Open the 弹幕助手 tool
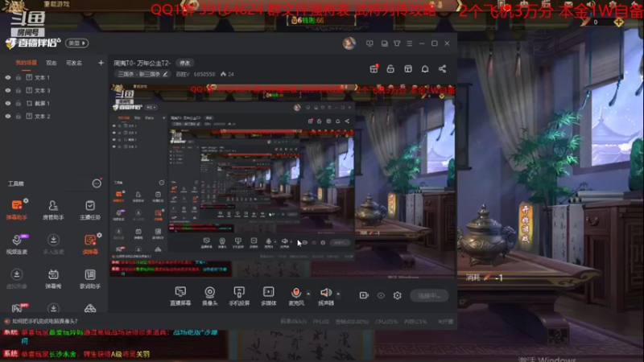The image size is (644, 362). (17, 209)
